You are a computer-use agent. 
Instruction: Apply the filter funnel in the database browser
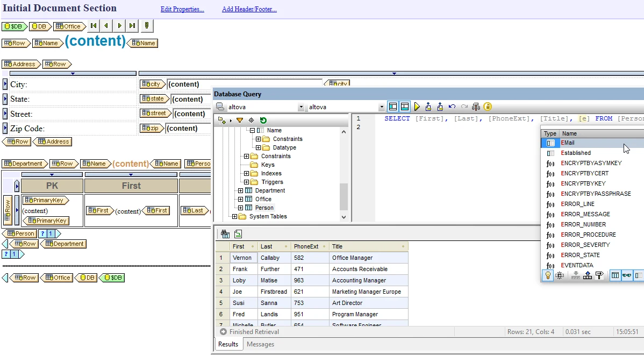pos(239,120)
